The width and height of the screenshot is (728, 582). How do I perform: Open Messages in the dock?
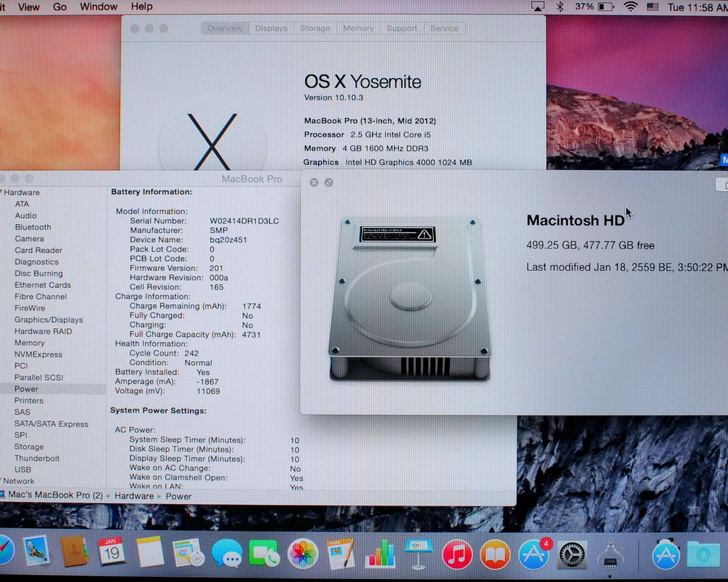226,553
